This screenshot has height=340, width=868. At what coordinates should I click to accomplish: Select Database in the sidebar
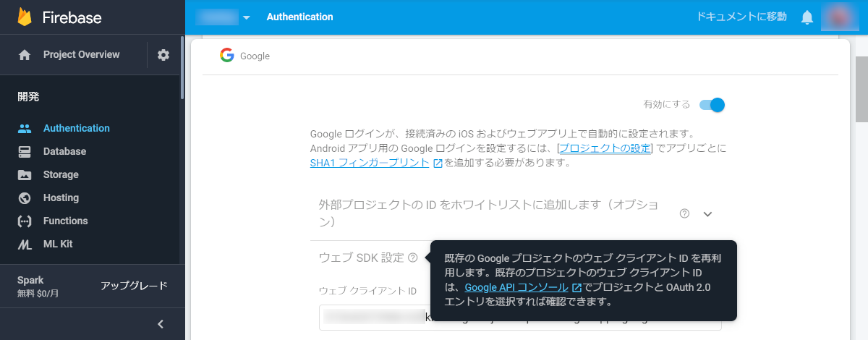(x=64, y=151)
